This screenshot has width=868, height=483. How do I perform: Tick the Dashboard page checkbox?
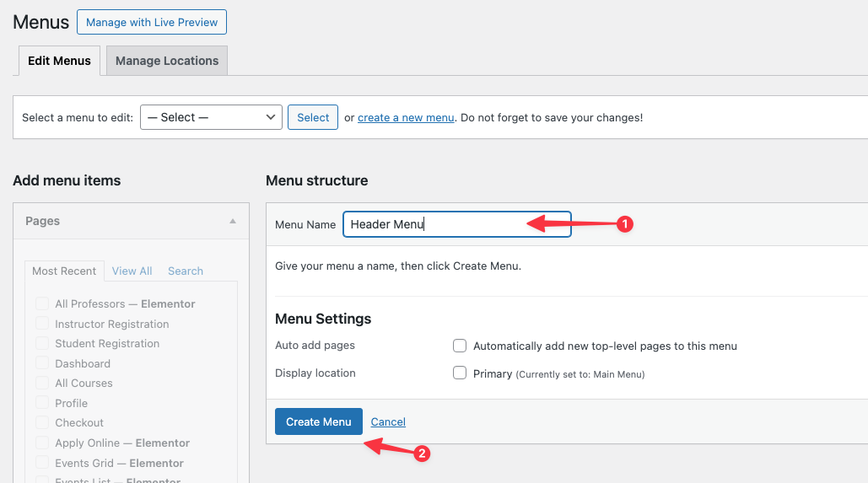(x=42, y=363)
